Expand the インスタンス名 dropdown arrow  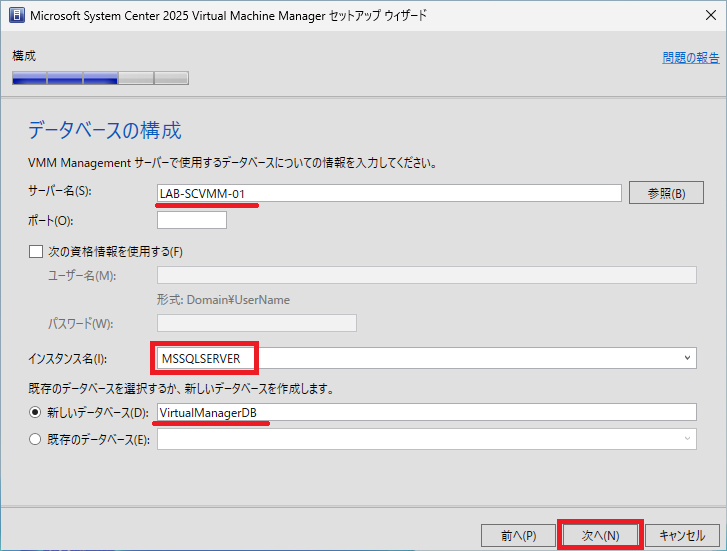point(687,358)
